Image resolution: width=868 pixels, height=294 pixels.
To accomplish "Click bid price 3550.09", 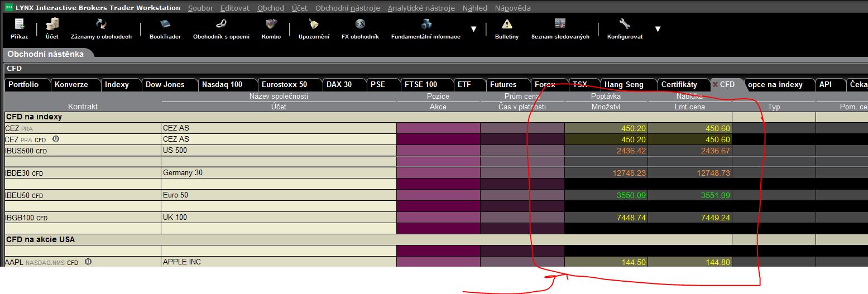I will click(631, 195).
